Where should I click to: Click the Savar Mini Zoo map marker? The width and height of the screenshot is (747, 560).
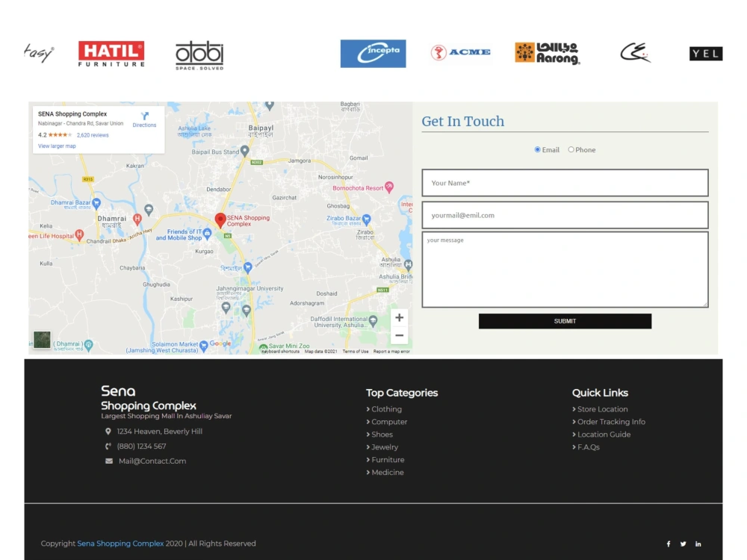click(x=264, y=348)
